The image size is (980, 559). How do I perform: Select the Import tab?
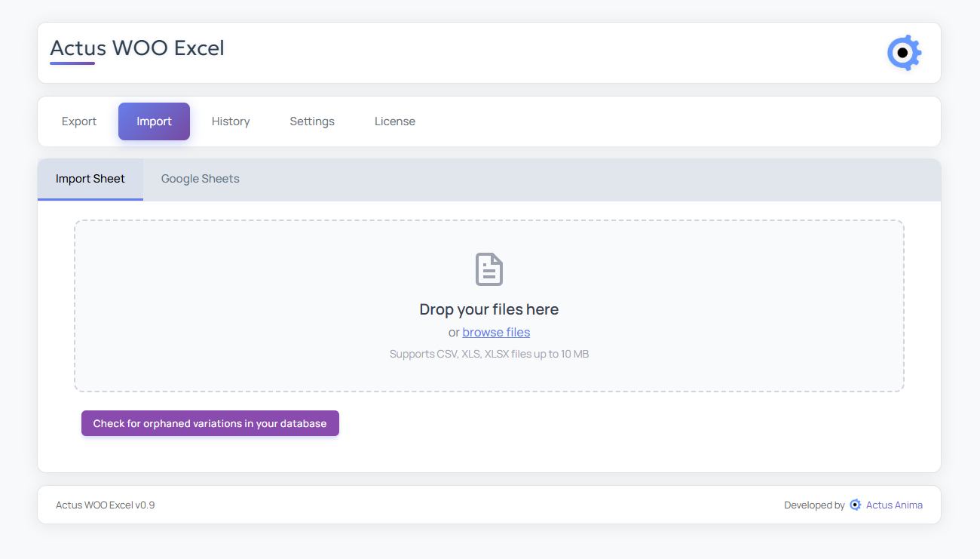pyautogui.click(x=154, y=121)
